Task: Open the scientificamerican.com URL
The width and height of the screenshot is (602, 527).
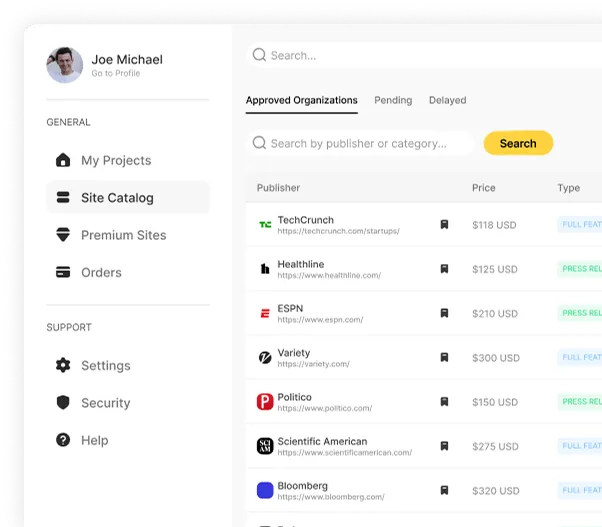Action: pos(344,453)
